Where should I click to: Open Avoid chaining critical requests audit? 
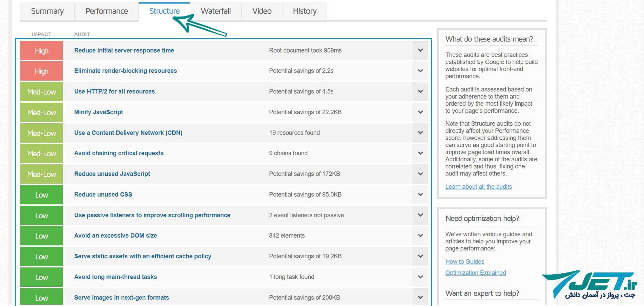(x=119, y=153)
